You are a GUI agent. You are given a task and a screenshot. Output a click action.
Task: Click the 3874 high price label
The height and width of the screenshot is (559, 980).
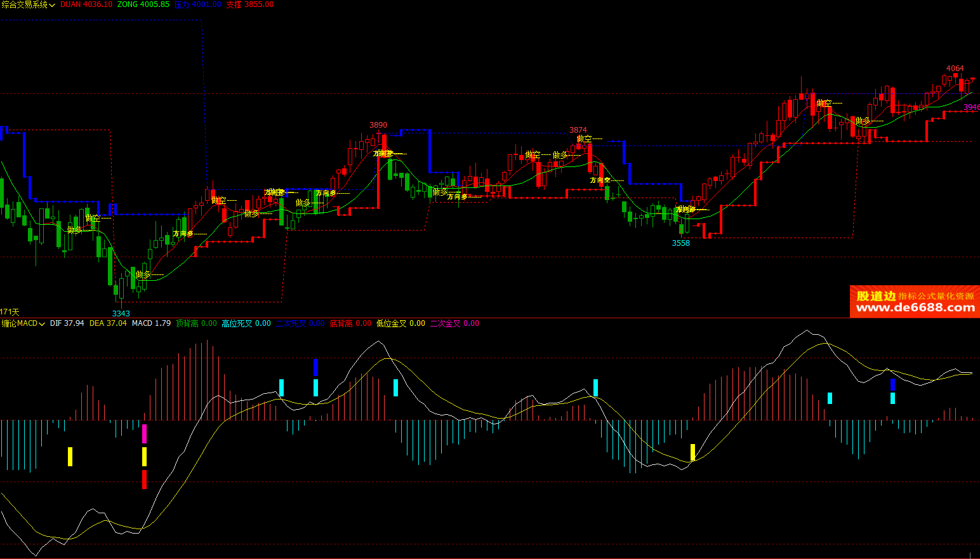click(x=578, y=130)
